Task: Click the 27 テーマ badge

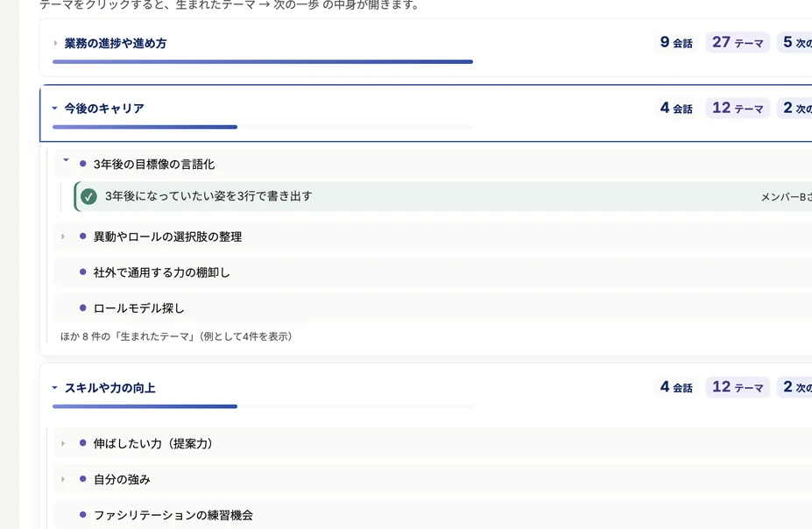Action: (x=738, y=42)
